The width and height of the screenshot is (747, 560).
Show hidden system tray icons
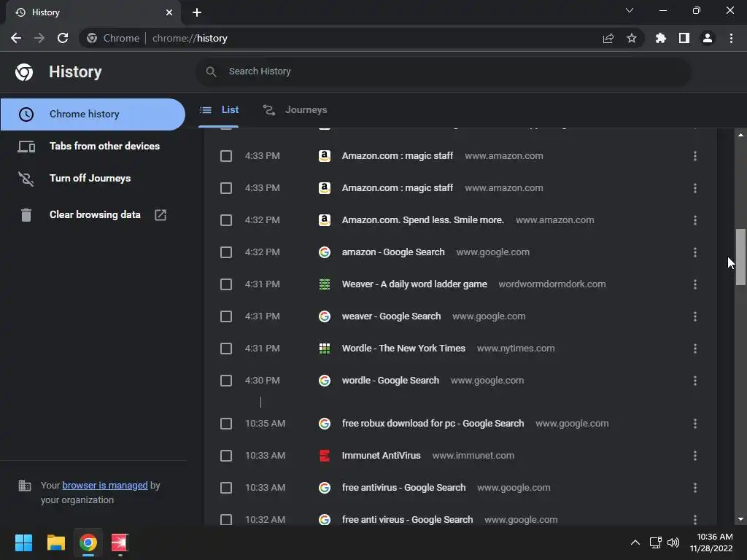(x=635, y=542)
